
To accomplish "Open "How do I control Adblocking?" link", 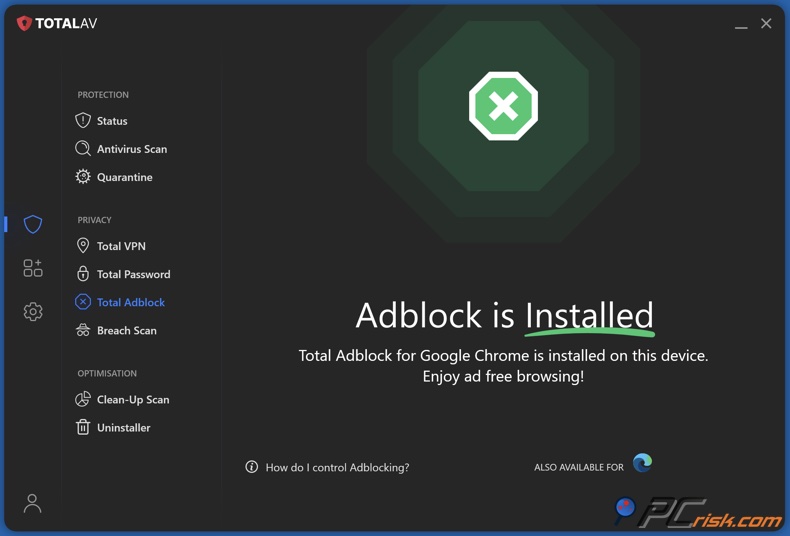I will [337, 467].
